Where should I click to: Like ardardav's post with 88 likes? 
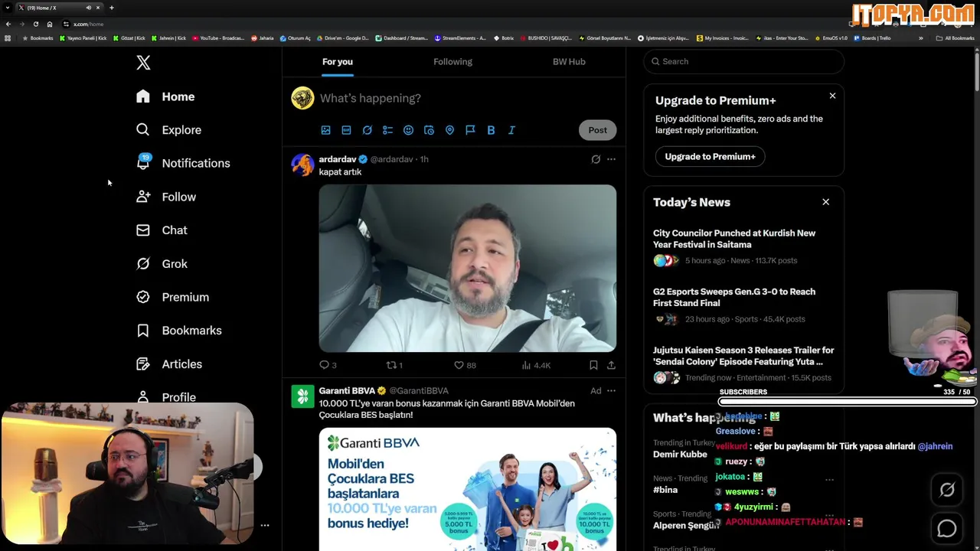pos(465,365)
